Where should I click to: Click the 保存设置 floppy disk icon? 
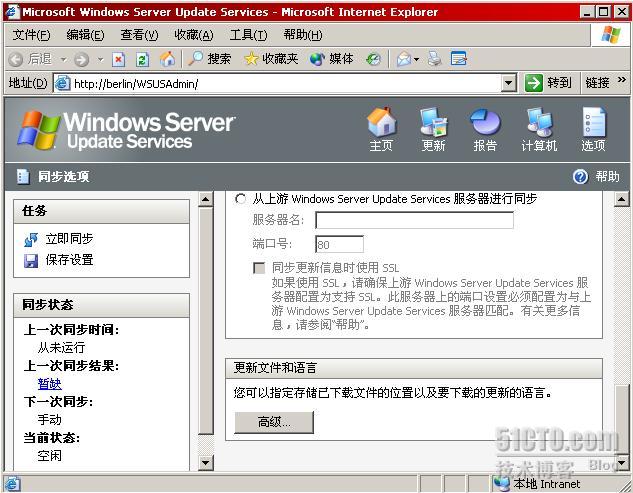point(31,261)
